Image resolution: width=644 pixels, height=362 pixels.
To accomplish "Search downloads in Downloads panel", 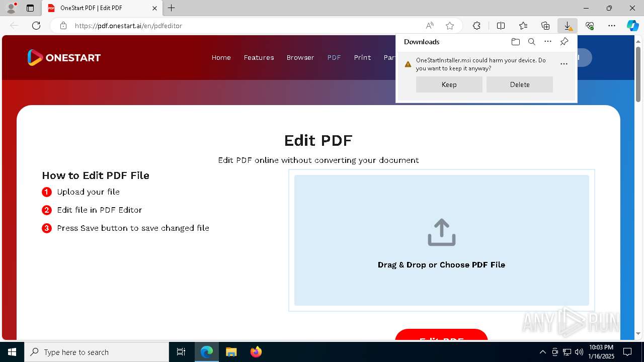I will click(x=531, y=42).
